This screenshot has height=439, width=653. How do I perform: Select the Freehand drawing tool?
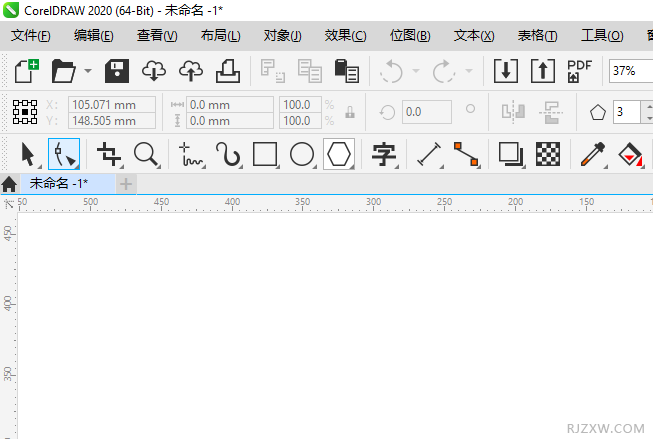(191, 155)
